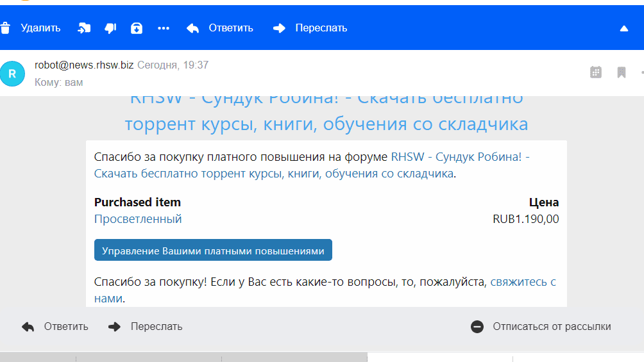This screenshot has width=644, height=362.
Task: Click the sender address robot@news.rhsw.biz
Action: (x=84, y=65)
